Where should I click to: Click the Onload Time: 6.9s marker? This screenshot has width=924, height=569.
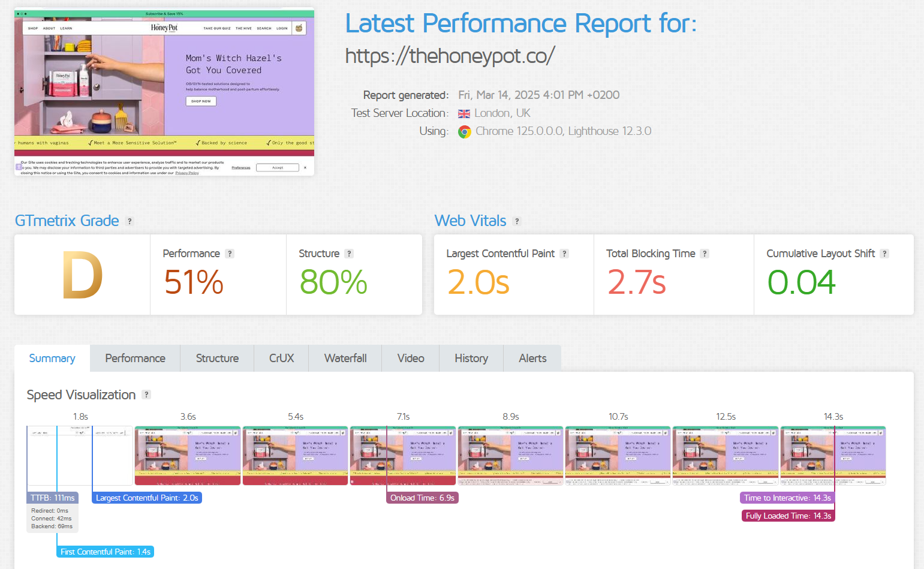(422, 498)
